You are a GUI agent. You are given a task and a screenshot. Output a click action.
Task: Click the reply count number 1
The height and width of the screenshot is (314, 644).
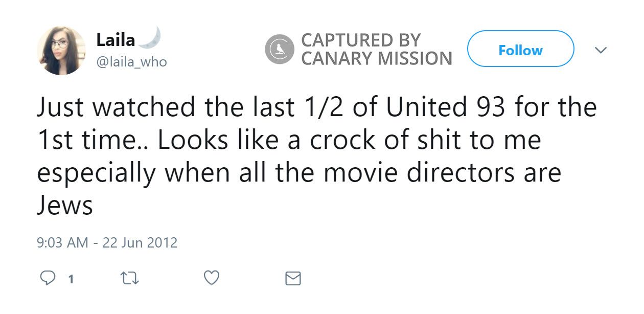click(x=71, y=279)
